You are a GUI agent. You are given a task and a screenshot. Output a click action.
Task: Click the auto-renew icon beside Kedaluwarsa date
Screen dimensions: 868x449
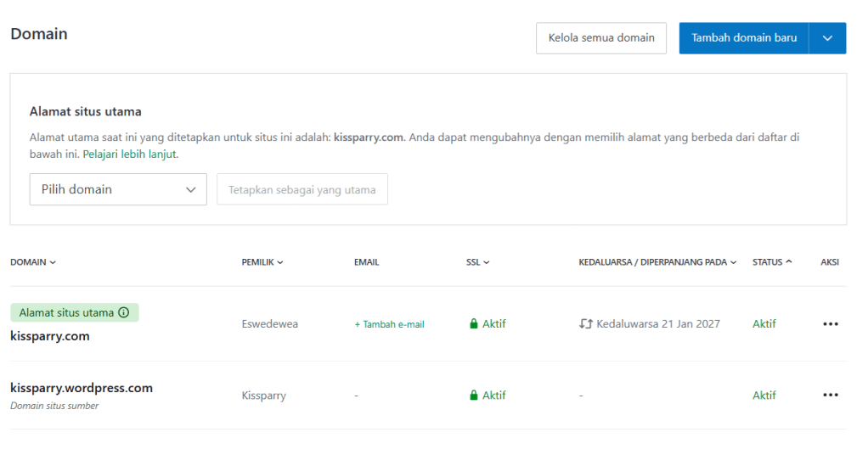(x=585, y=324)
